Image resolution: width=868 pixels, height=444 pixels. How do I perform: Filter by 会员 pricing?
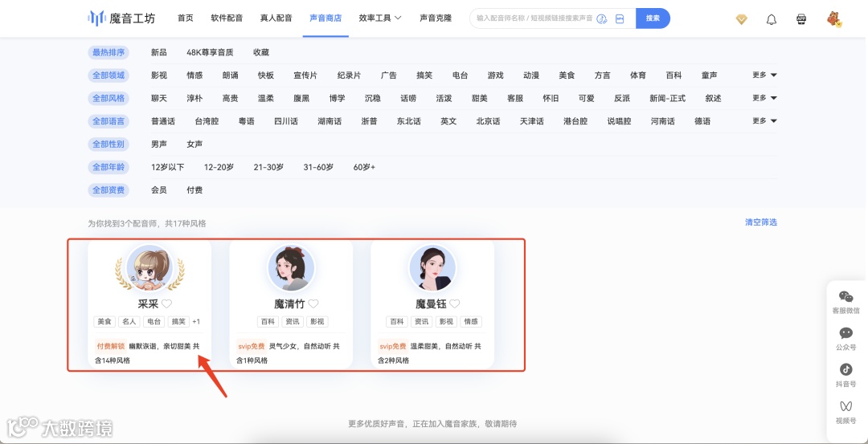[x=159, y=190]
